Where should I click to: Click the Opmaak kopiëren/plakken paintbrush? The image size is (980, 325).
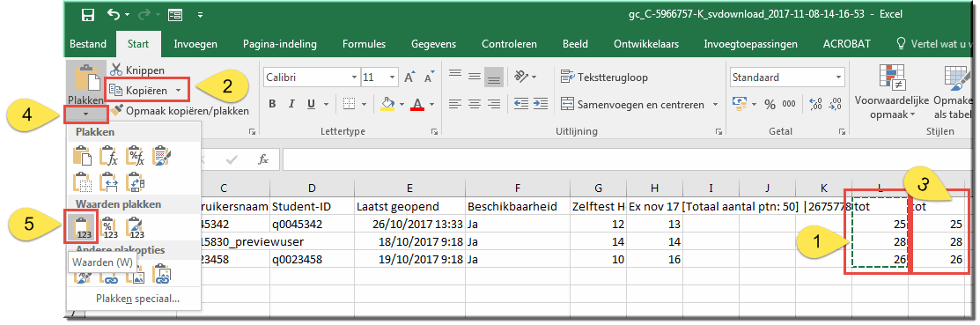click(x=116, y=110)
